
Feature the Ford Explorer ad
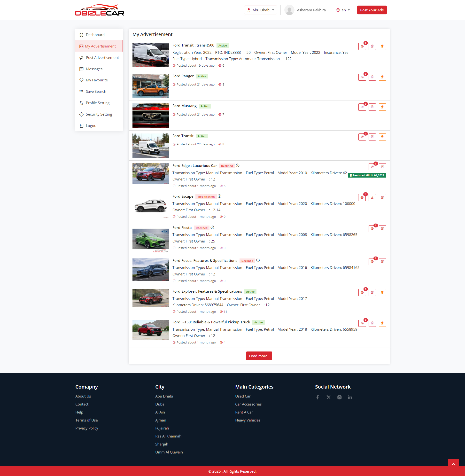point(382,293)
